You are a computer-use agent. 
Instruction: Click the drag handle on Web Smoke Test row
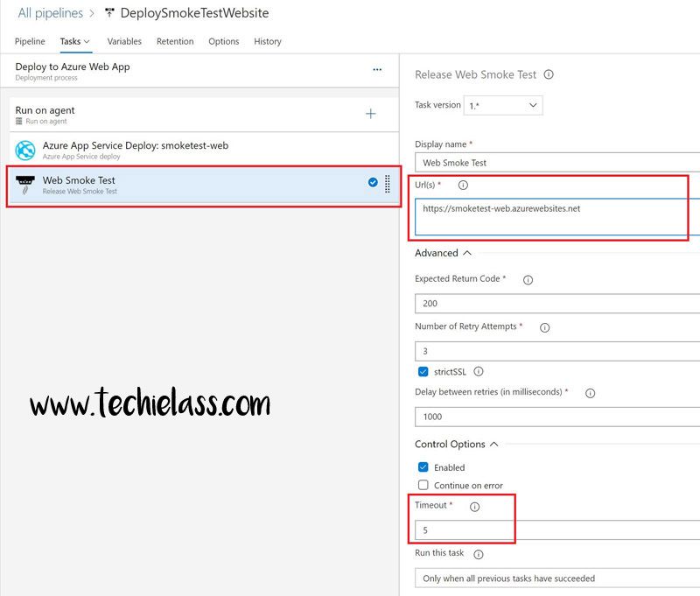coord(387,184)
